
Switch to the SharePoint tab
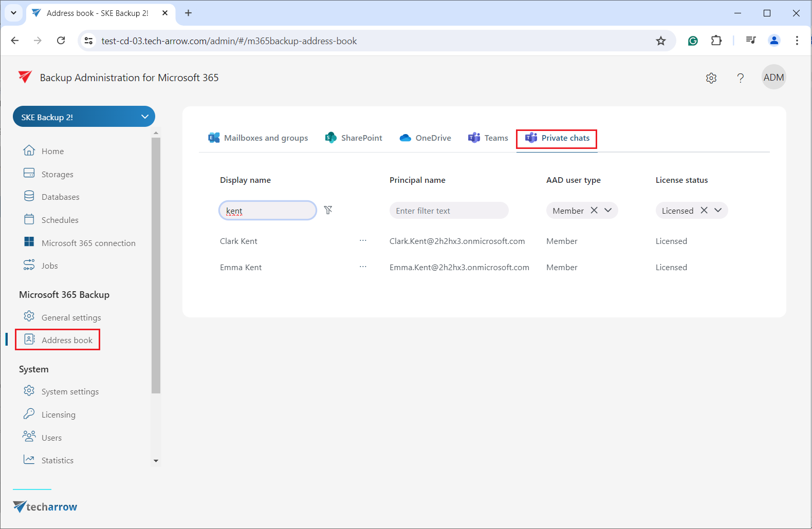point(354,138)
